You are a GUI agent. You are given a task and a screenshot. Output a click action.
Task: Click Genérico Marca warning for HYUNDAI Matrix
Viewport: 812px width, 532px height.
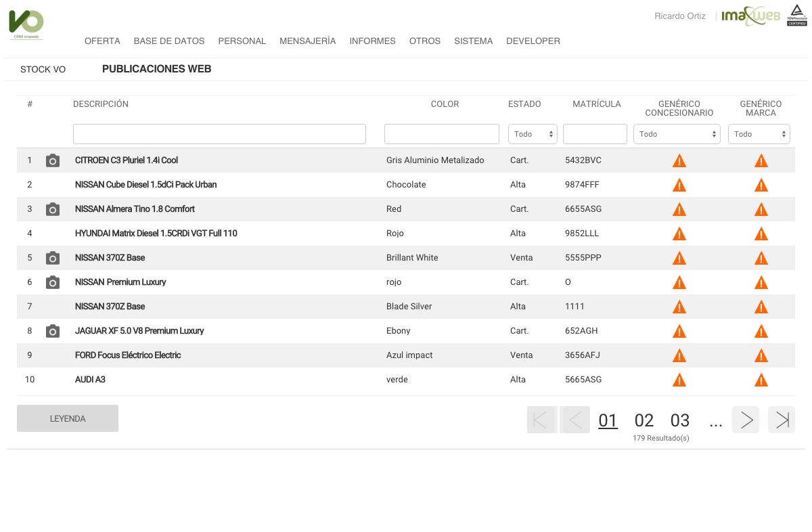click(x=761, y=234)
